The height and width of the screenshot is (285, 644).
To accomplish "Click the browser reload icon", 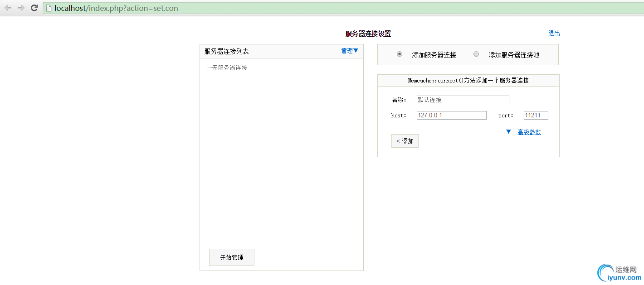I will pos(34,8).
